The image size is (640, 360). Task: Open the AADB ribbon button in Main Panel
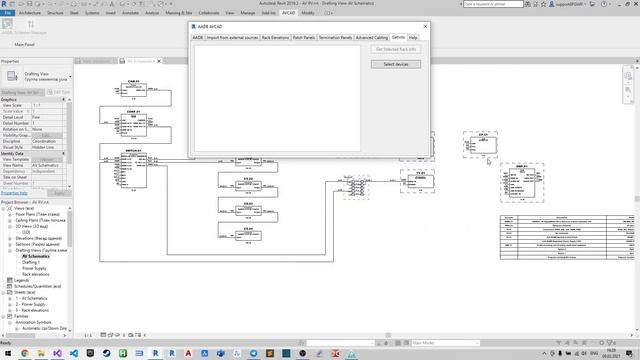pyautogui.click(x=7, y=27)
